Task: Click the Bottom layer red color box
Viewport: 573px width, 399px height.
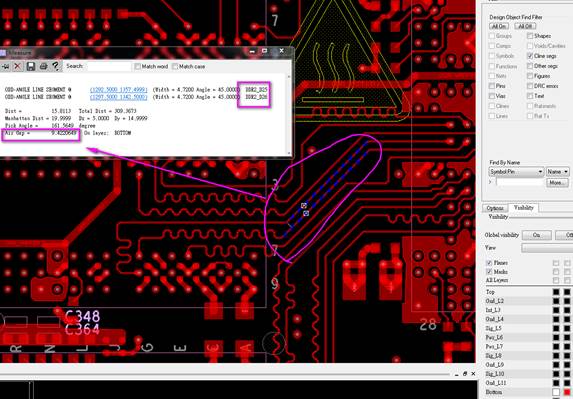Action: (x=567, y=392)
